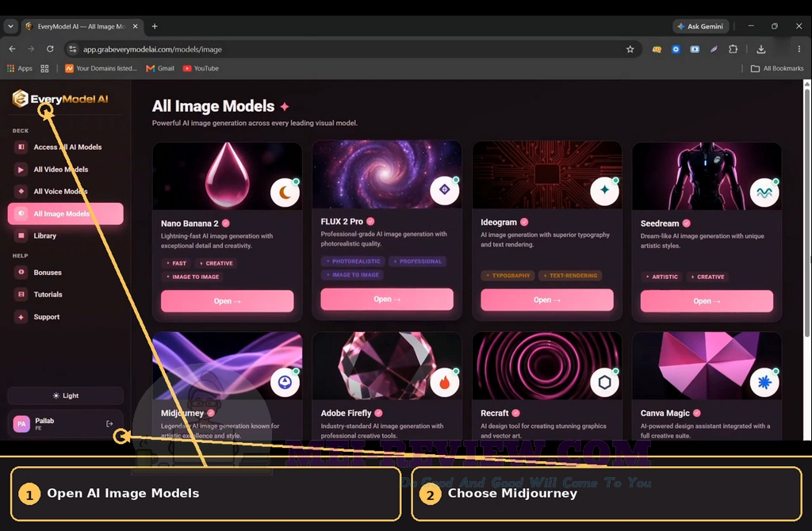Click the Recraft concentric rings thumbnail

(x=547, y=365)
